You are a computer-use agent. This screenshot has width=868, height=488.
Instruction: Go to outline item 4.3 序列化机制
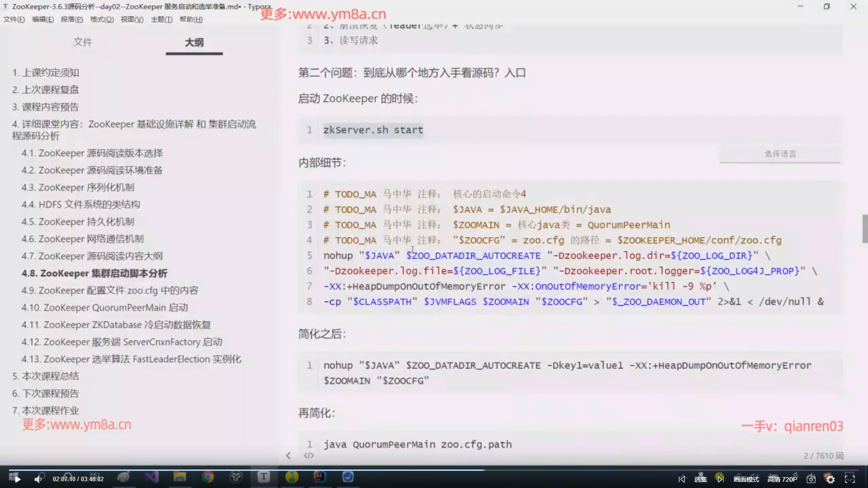78,188
